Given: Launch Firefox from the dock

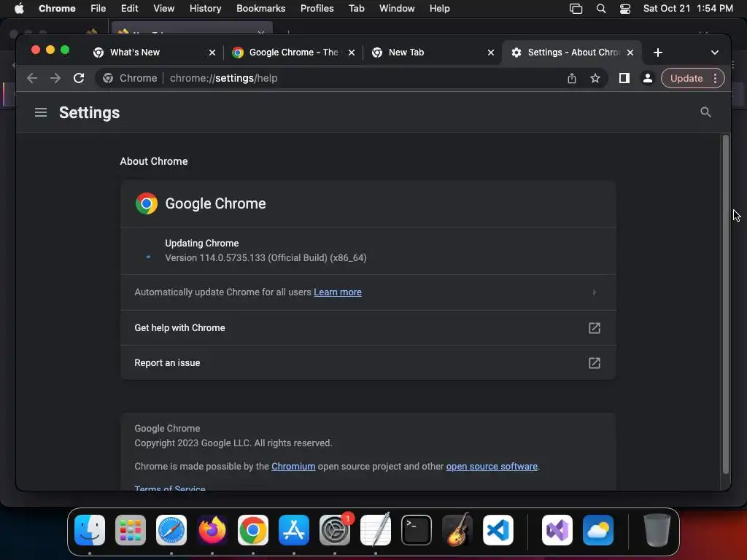Looking at the screenshot, I should 212,530.
